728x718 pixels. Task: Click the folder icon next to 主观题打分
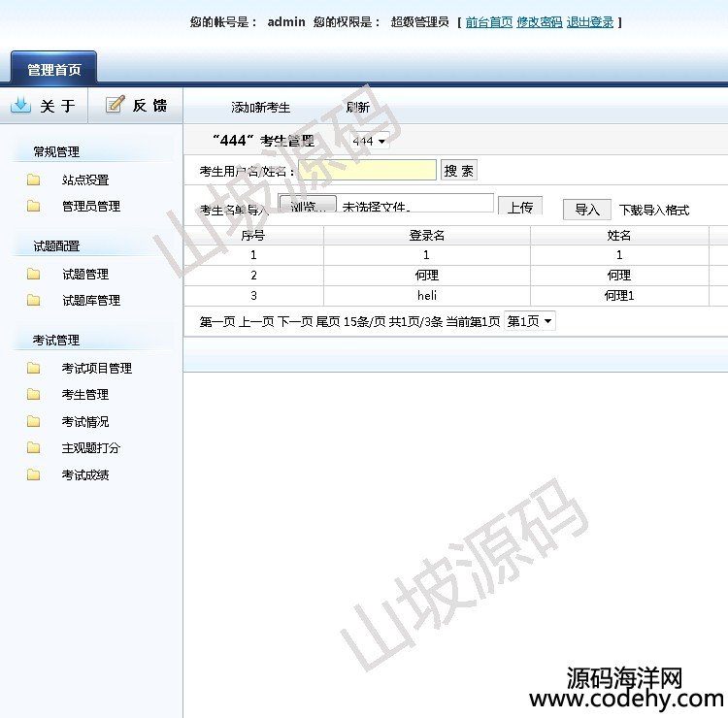click(x=33, y=447)
